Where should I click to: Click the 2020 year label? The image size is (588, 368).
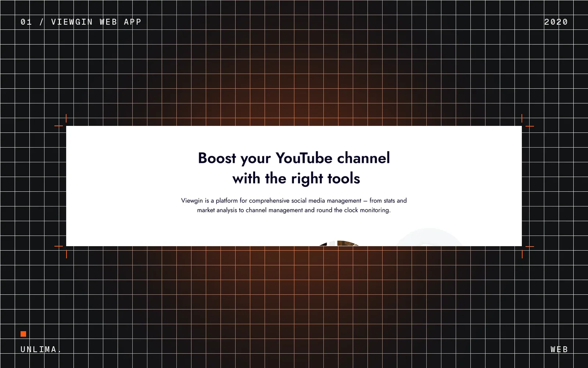coord(556,22)
